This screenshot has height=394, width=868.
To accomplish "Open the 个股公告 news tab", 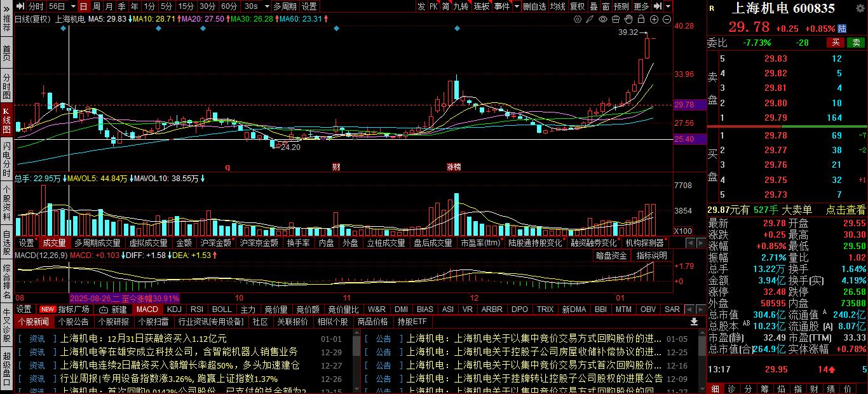I will coord(74,322).
